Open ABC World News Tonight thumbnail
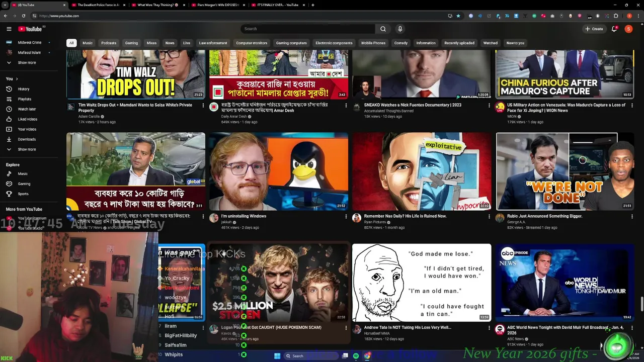 (x=565, y=283)
